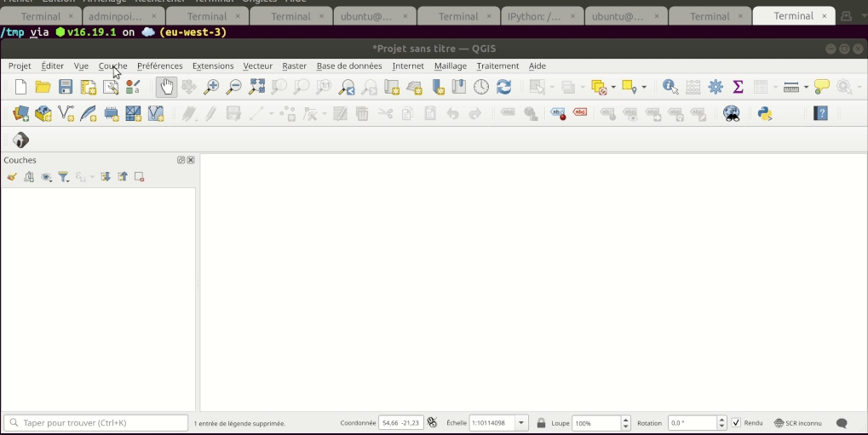Open the temporal controller clock icon

click(481, 87)
